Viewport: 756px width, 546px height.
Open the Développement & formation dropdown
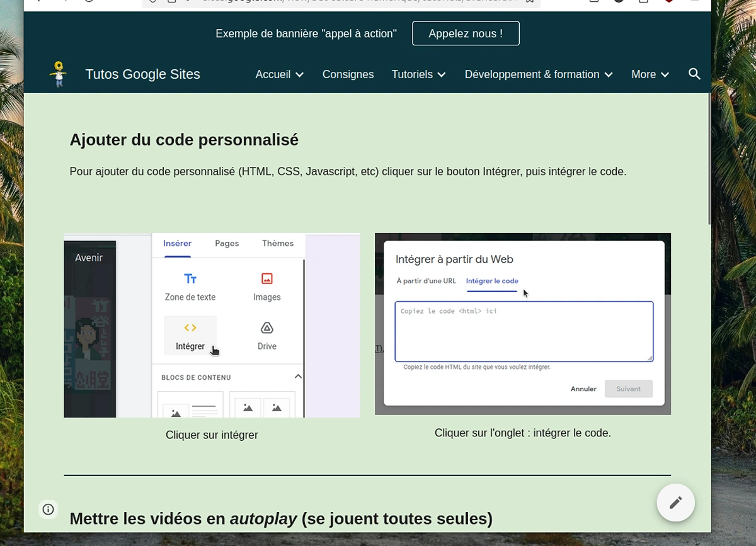(x=609, y=75)
